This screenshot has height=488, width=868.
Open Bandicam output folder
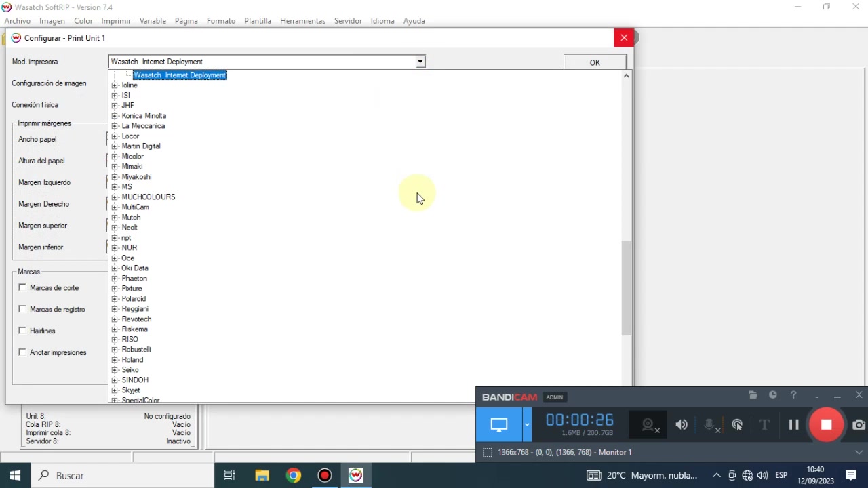(753, 395)
